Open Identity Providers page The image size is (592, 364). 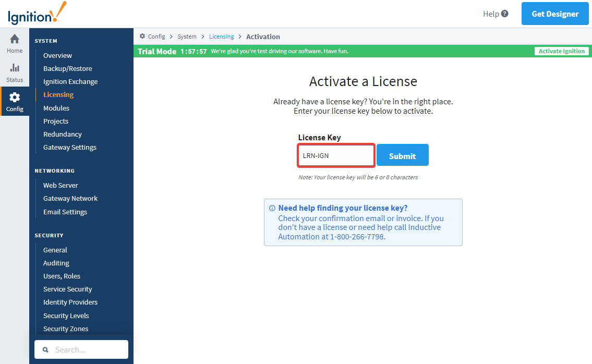tap(70, 302)
